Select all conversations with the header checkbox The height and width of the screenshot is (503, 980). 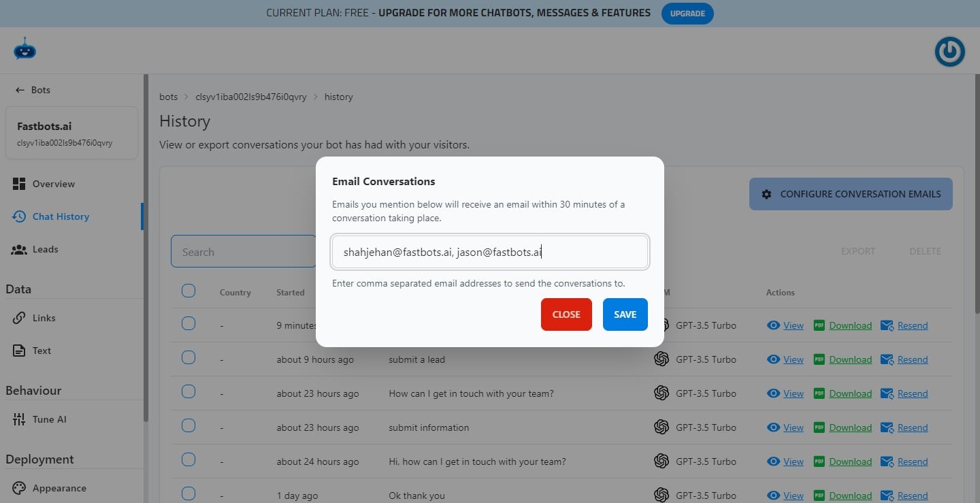pyautogui.click(x=189, y=290)
